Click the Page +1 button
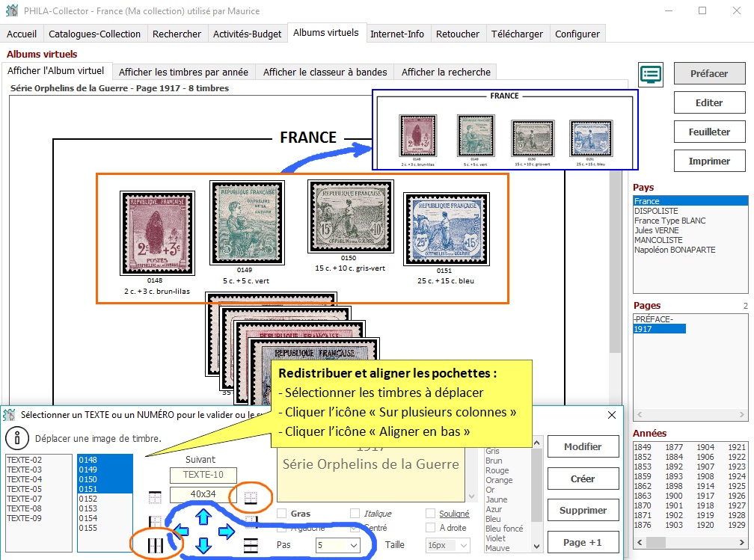The width and height of the screenshot is (754, 560). coord(583,543)
